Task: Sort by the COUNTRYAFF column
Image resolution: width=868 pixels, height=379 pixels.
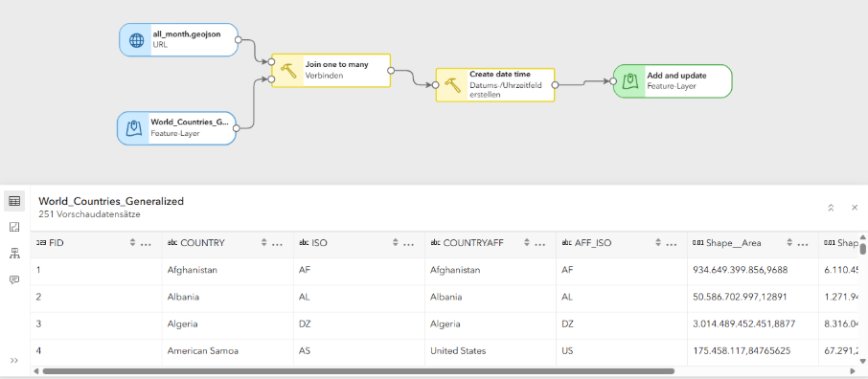Action: 527,242
